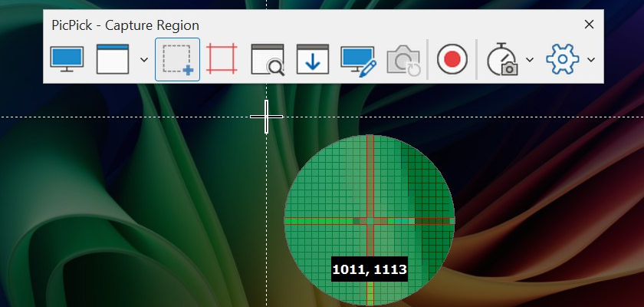Expand delay timer dropdown arrow
Screen dimensions: 644x307
[x=530, y=60]
